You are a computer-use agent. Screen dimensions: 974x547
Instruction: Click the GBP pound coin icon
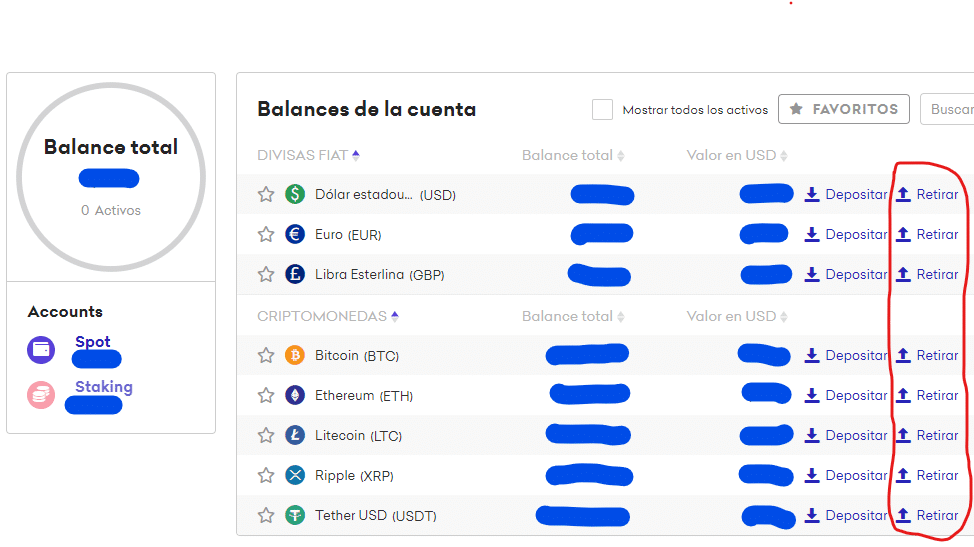tap(295, 274)
